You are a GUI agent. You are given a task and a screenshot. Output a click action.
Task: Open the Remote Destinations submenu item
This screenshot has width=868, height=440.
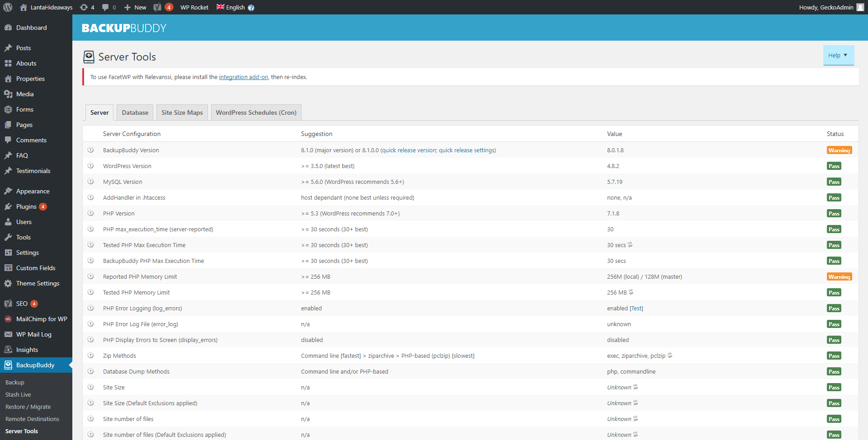pyautogui.click(x=32, y=419)
